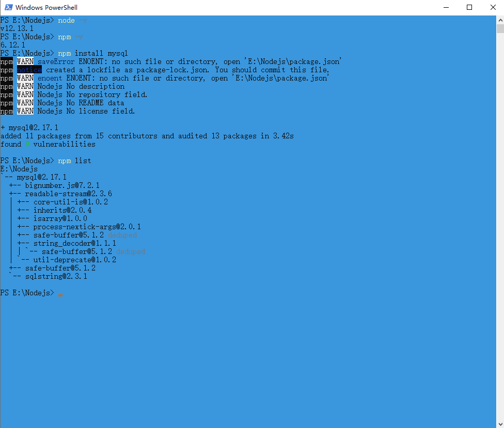Viewport: 504px width, 428px height.
Task: Click the 'util-deprecate@1.0.2' entry
Action: [75, 260]
